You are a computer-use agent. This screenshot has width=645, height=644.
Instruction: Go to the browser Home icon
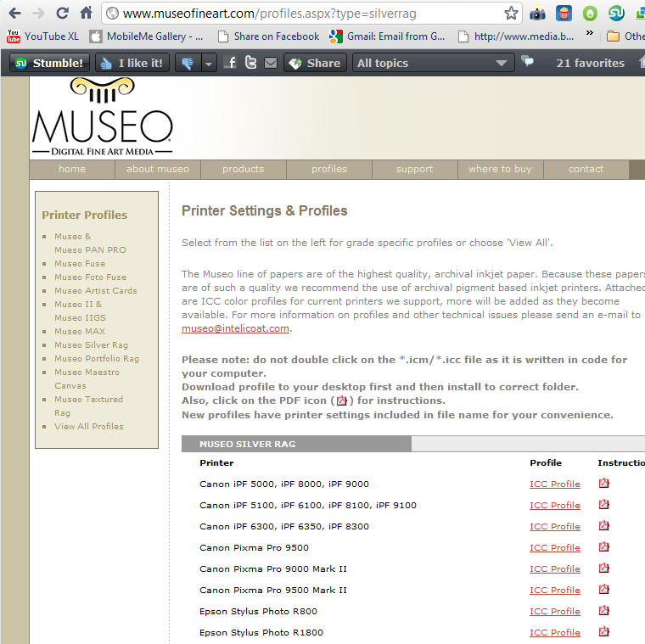tap(87, 13)
